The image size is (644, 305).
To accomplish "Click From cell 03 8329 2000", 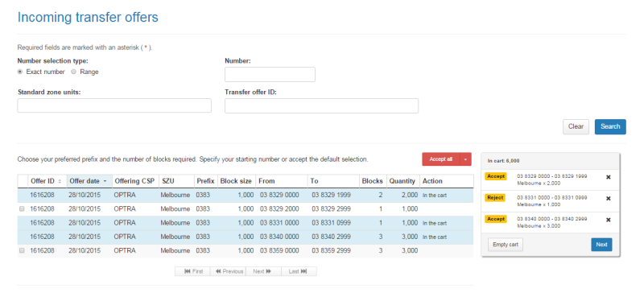I will pyautogui.click(x=279, y=209).
